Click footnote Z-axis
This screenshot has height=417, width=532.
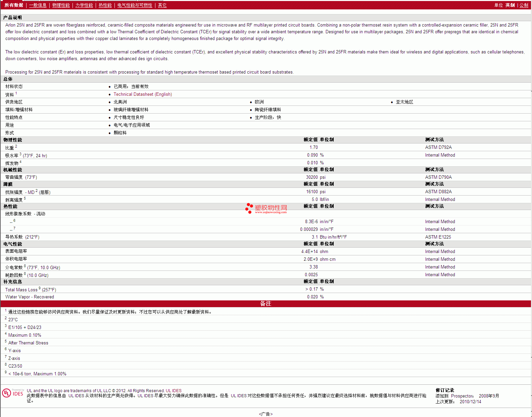pyautogui.click(x=14, y=359)
